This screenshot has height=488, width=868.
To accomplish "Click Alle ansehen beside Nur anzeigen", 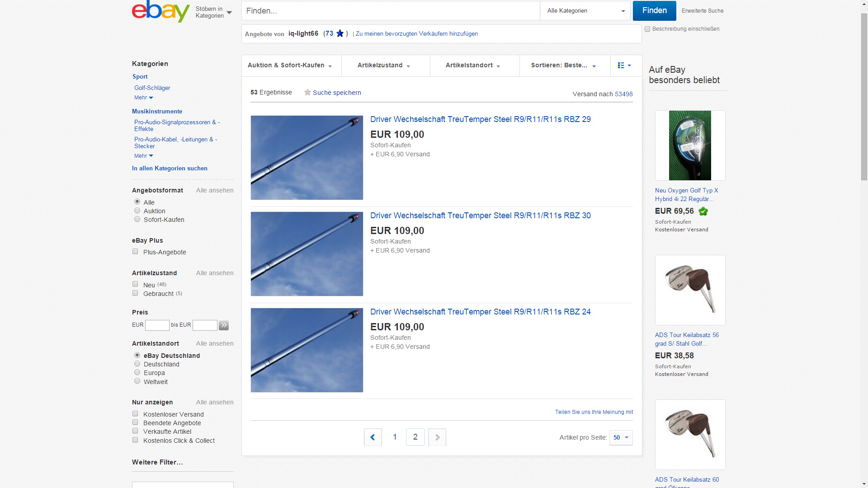I will tap(215, 403).
